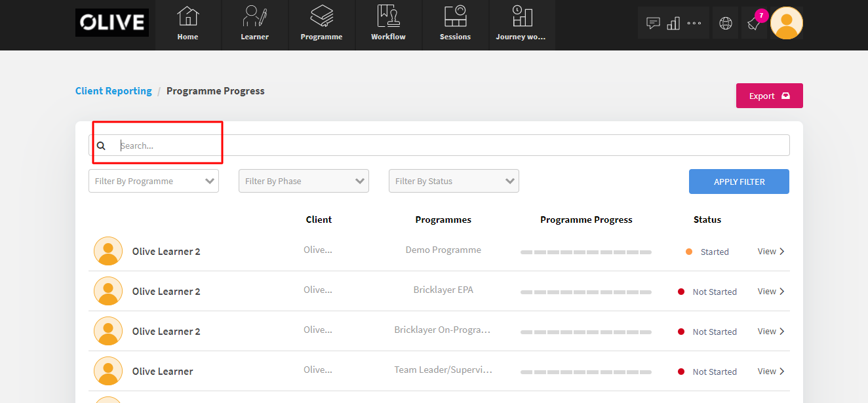This screenshot has height=403, width=868.
Task: Click the search magnifier icon
Action: (101, 145)
